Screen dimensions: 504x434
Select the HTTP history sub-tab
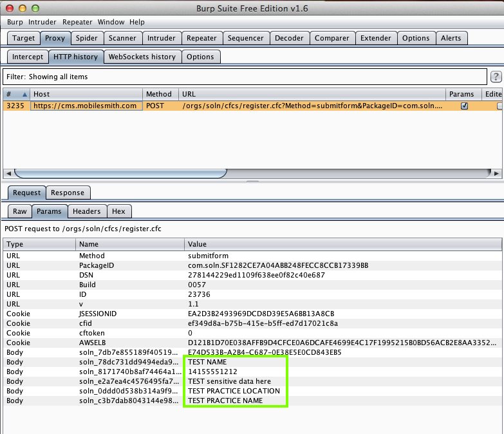click(x=75, y=57)
